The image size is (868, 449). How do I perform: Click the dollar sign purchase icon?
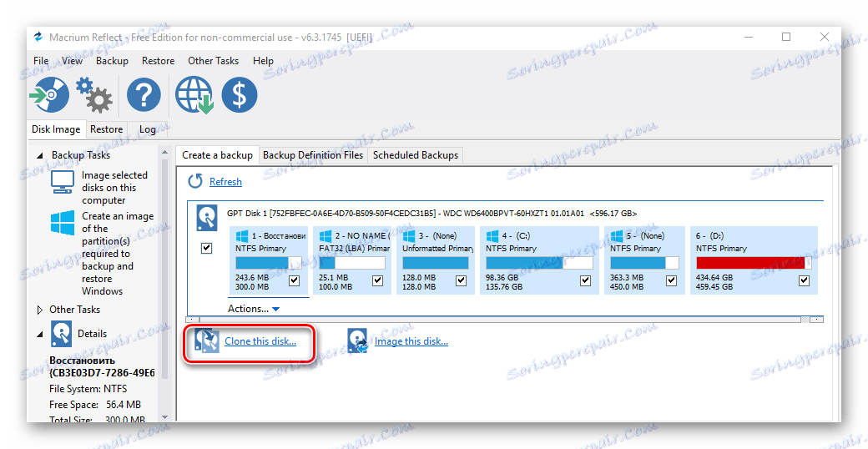[x=240, y=94]
